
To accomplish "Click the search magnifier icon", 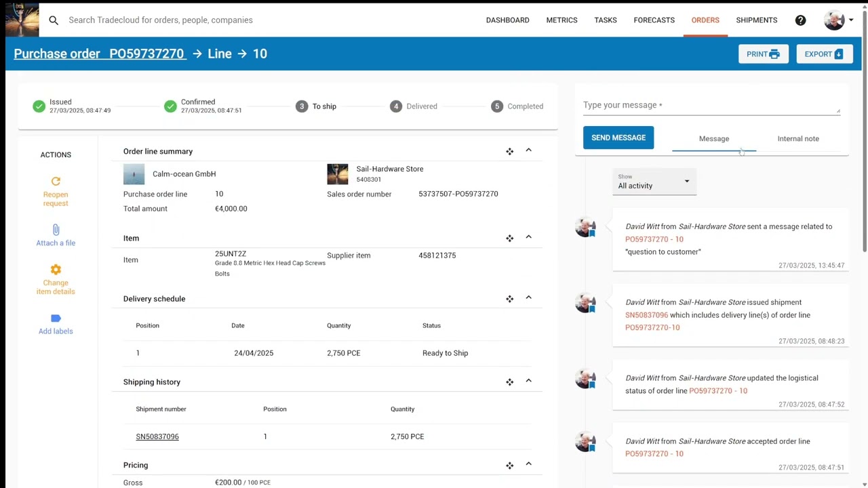I will coord(54,20).
